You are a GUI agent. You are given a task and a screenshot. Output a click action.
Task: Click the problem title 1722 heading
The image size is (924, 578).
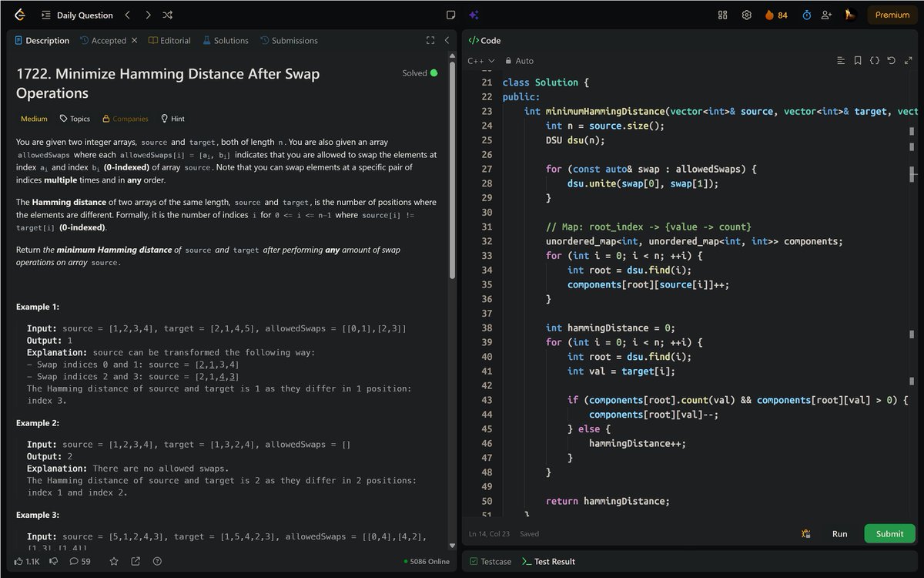click(168, 83)
